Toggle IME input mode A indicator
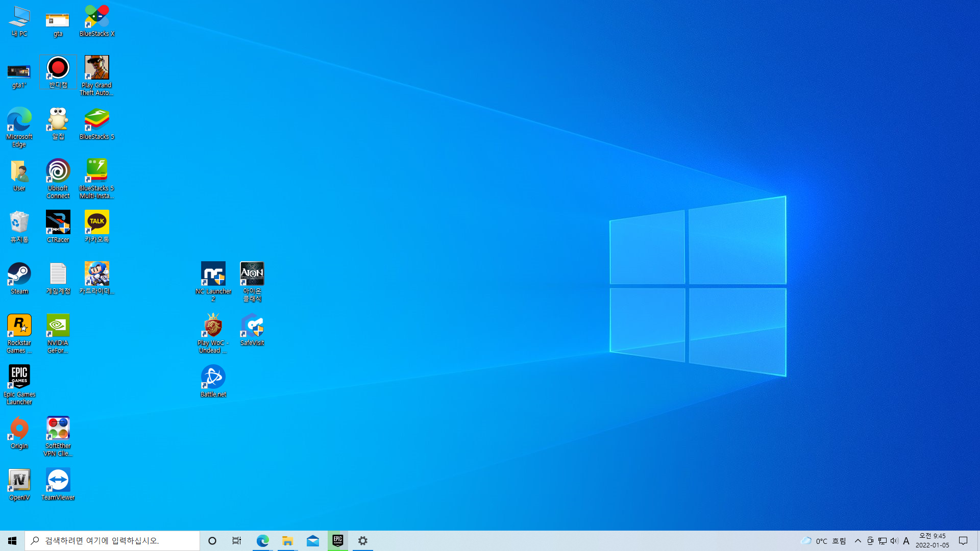Viewport: 980px width, 551px height. (x=906, y=541)
